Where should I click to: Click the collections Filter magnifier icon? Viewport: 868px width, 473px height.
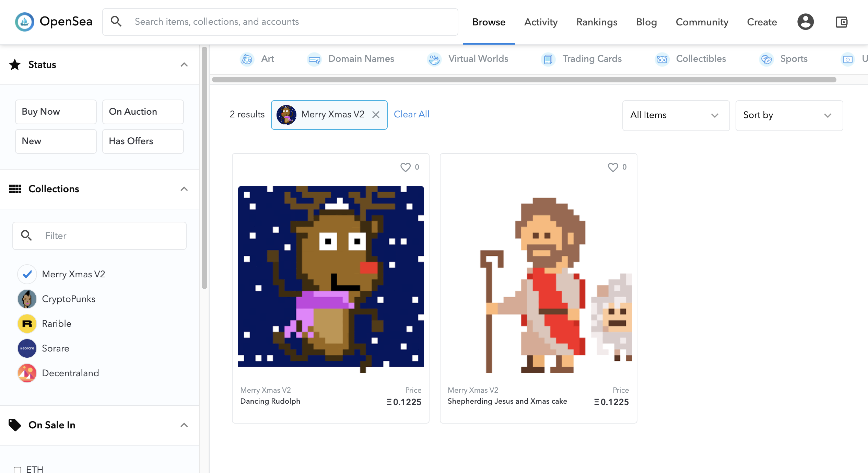point(26,235)
